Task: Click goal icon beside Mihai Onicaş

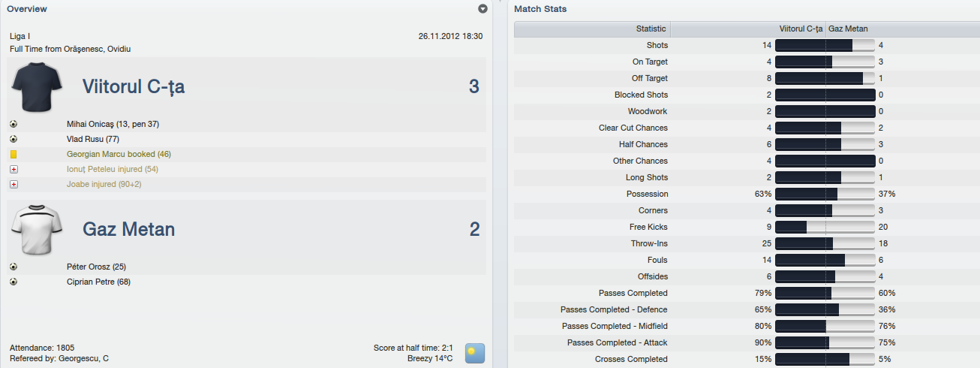Action: pos(14,124)
